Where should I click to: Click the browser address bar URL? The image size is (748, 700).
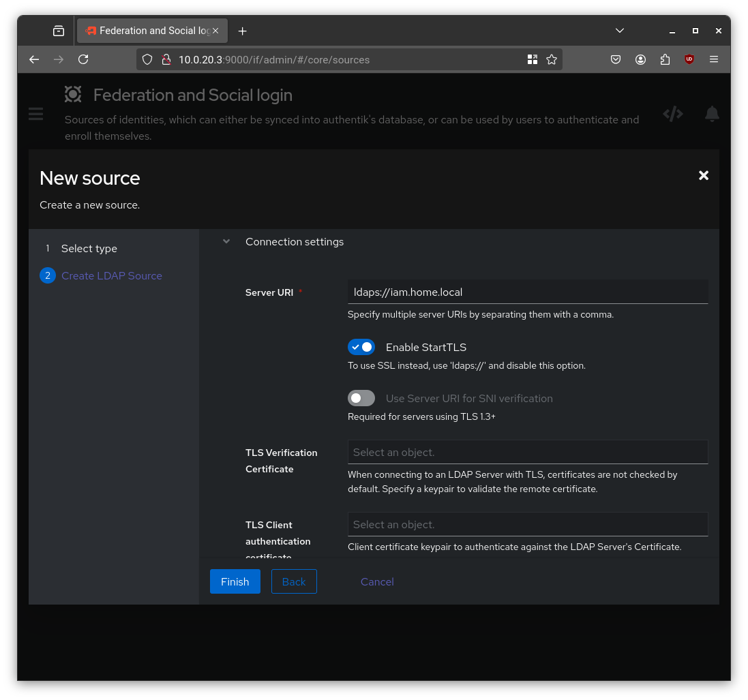click(x=274, y=59)
